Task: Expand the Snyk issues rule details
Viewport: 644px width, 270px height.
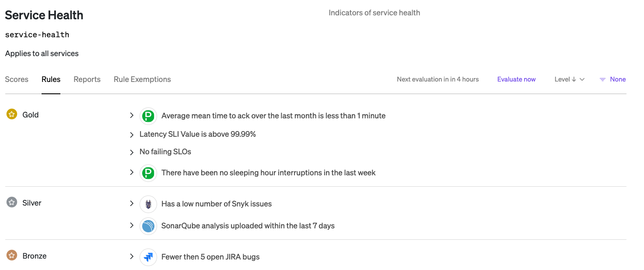Action: tap(132, 204)
